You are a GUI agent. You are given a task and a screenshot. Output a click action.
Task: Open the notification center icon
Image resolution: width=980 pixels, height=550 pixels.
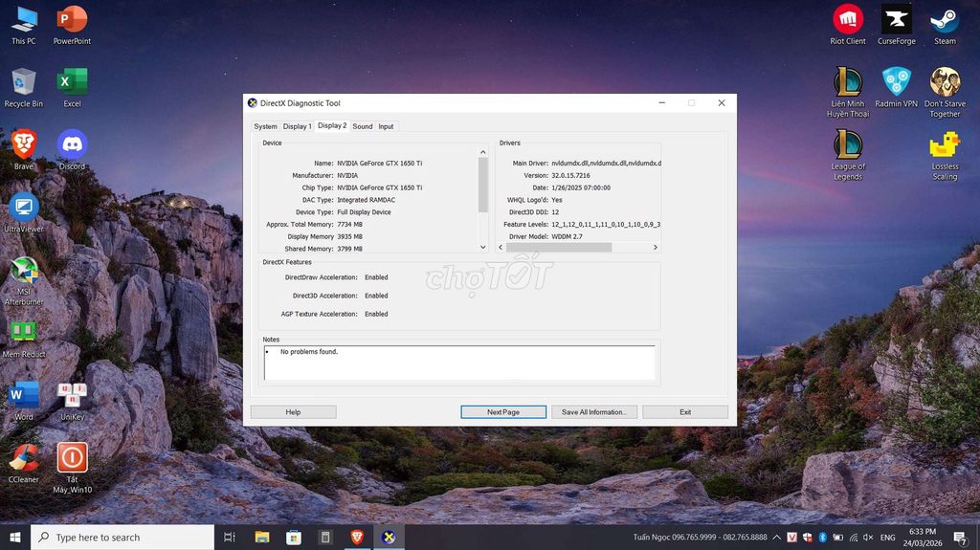point(960,537)
